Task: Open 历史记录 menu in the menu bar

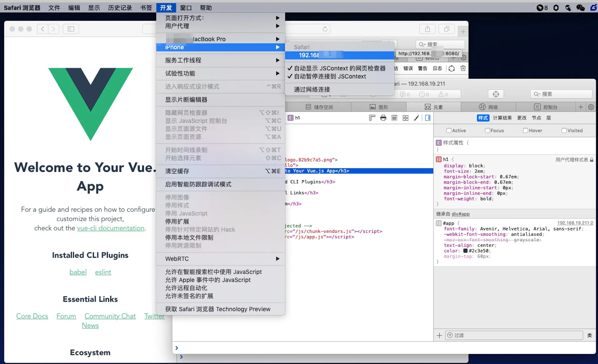Action: [x=120, y=7]
